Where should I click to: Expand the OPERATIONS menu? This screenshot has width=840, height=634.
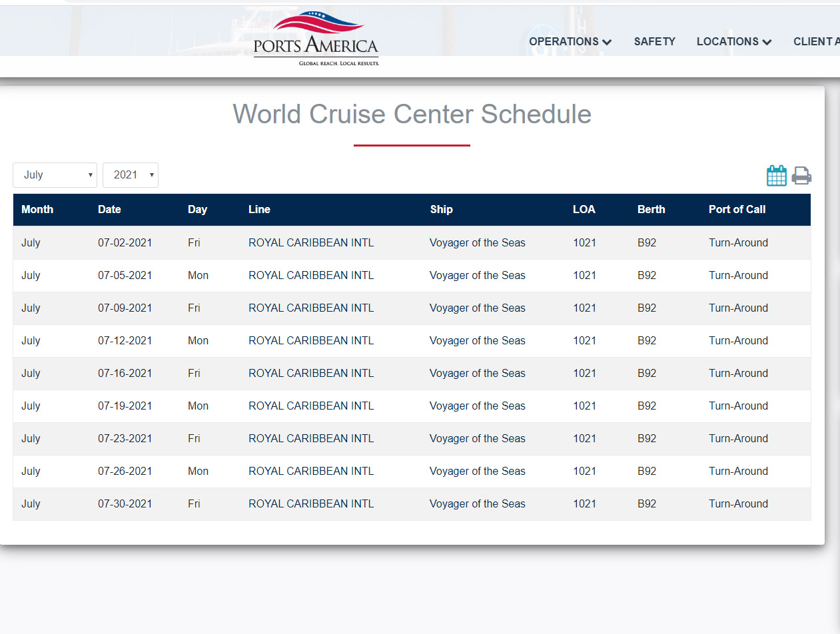[x=570, y=41]
